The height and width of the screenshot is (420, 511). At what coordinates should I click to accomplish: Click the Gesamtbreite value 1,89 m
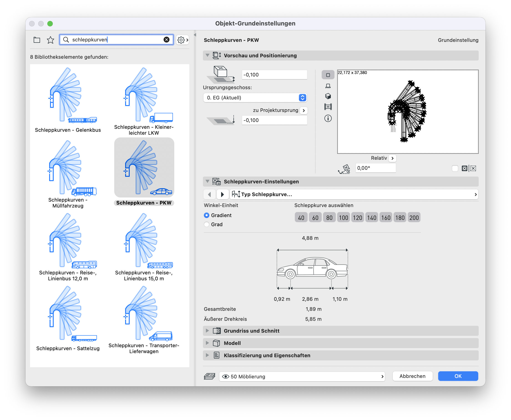tap(313, 309)
